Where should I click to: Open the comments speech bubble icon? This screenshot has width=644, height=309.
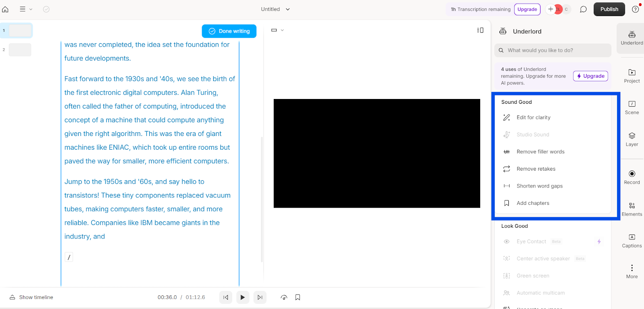click(583, 9)
